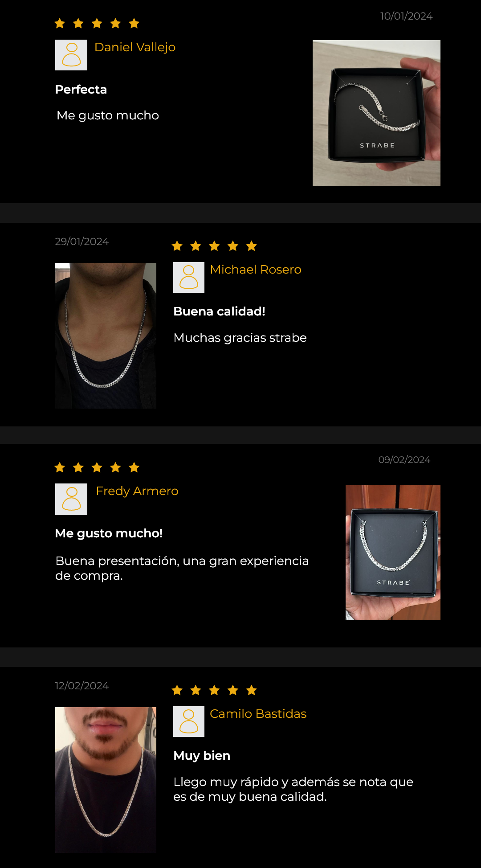Click Camilo Bastidas' profile avatar icon

point(189,721)
